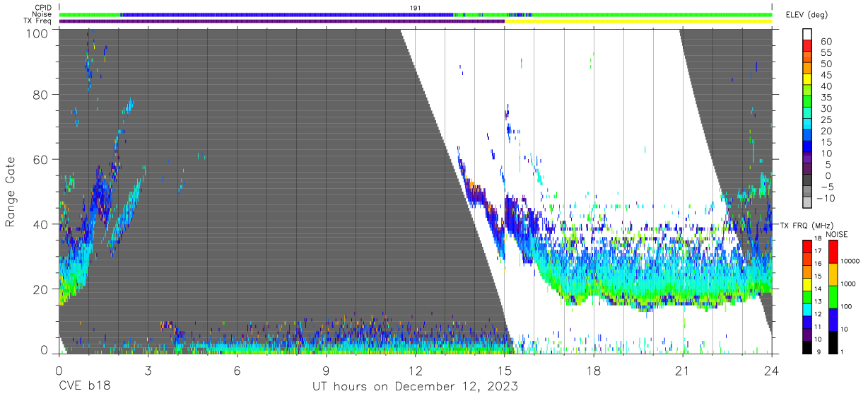
Task: Select the yellow 45 degree elevation color band
Action: tap(807, 79)
